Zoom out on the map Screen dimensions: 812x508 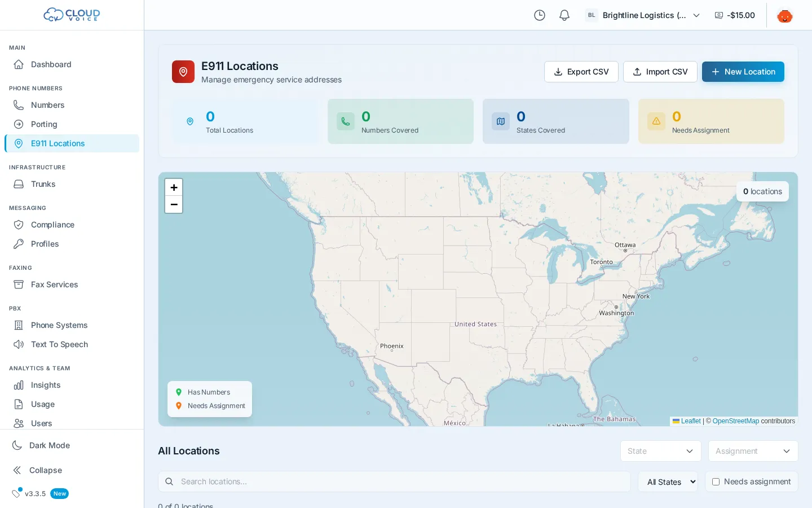(x=174, y=204)
